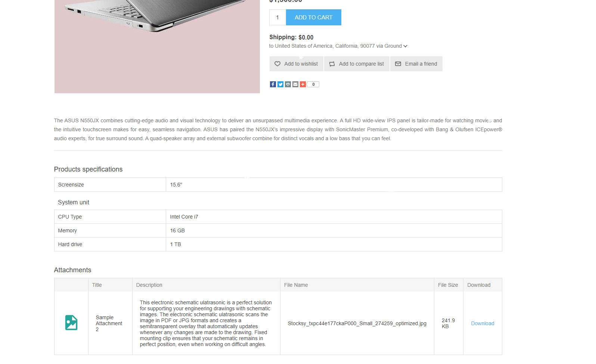Click Add to wishlist button text
This screenshot has height=364, width=596.
(x=301, y=64)
